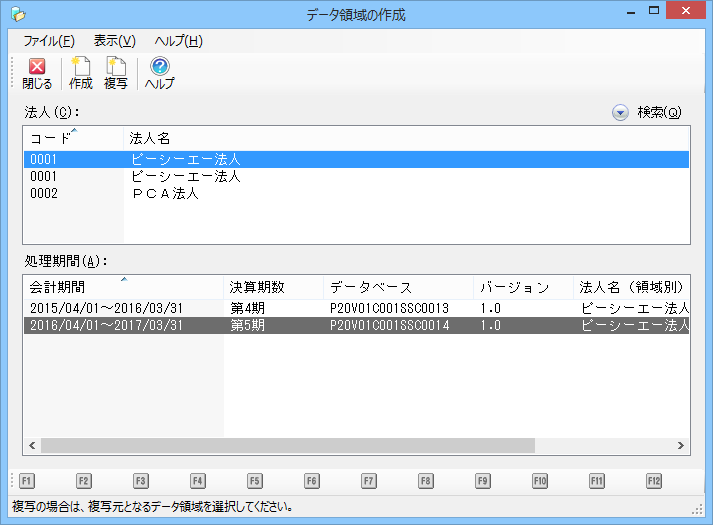
Task: Click the horizontal scrollbar's right arrow
Action: 681,445
